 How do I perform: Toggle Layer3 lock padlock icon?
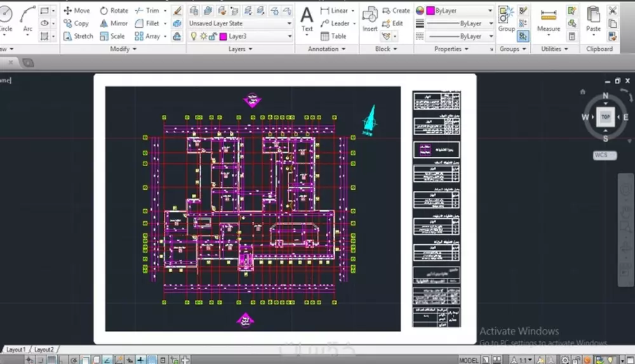(213, 36)
